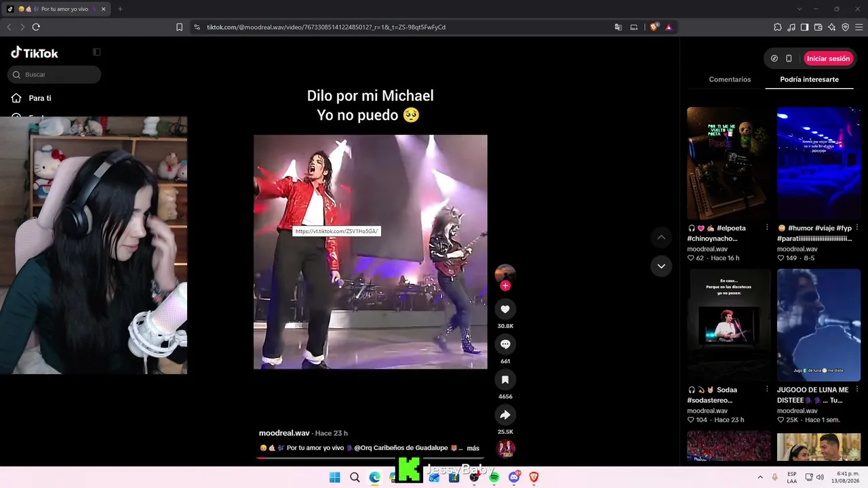Viewport: 868px width, 488px height.
Task: Open options for the Sodaa video
Action: tap(767, 390)
